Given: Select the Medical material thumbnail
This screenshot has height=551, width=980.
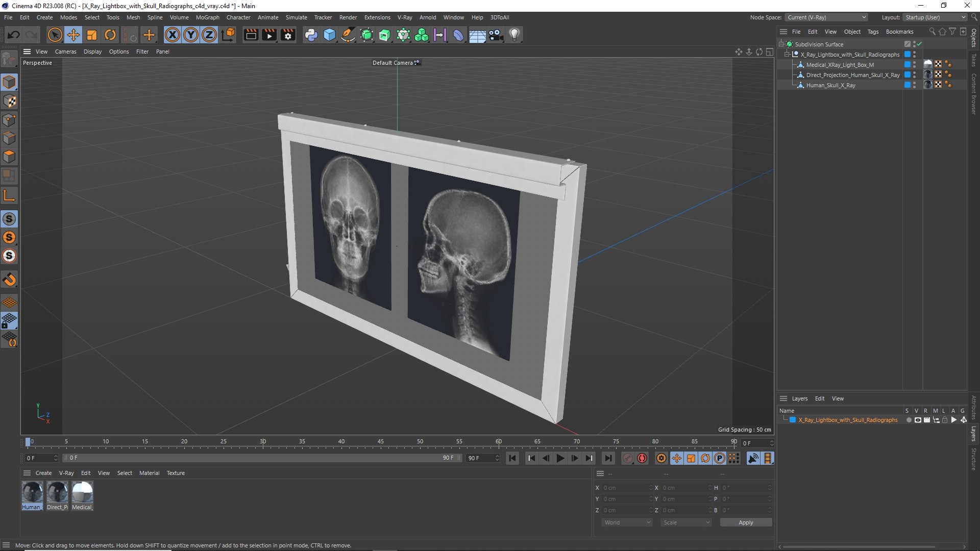Looking at the screenshot, I should coord(82,493).
